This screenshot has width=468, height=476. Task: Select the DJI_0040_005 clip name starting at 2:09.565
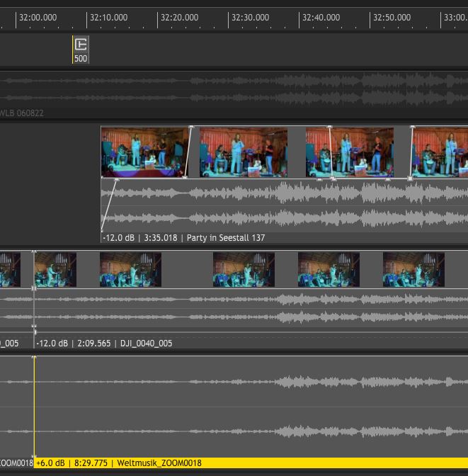[146, 344]
